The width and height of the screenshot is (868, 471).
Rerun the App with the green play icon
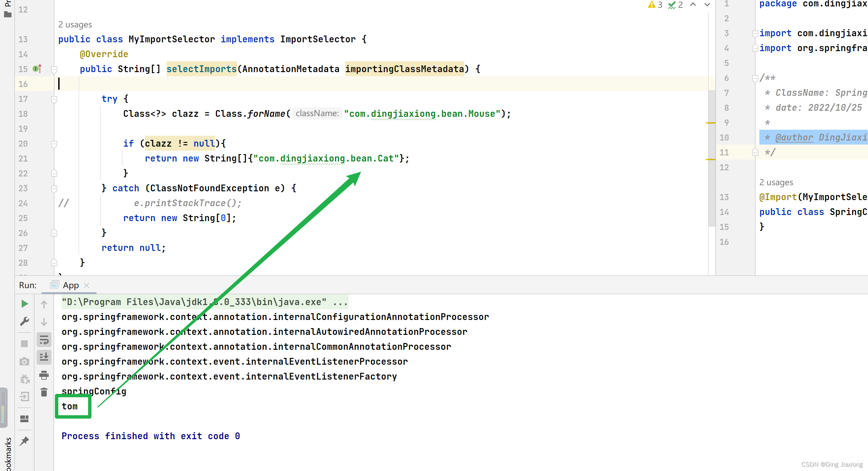point(24,303)
